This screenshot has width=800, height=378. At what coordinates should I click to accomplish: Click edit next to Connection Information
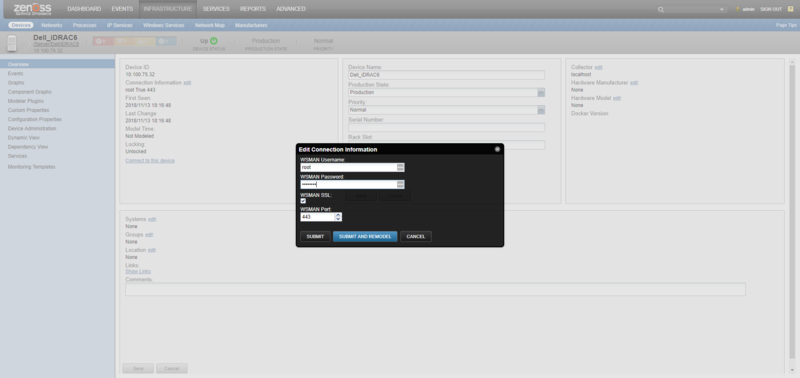187,83
